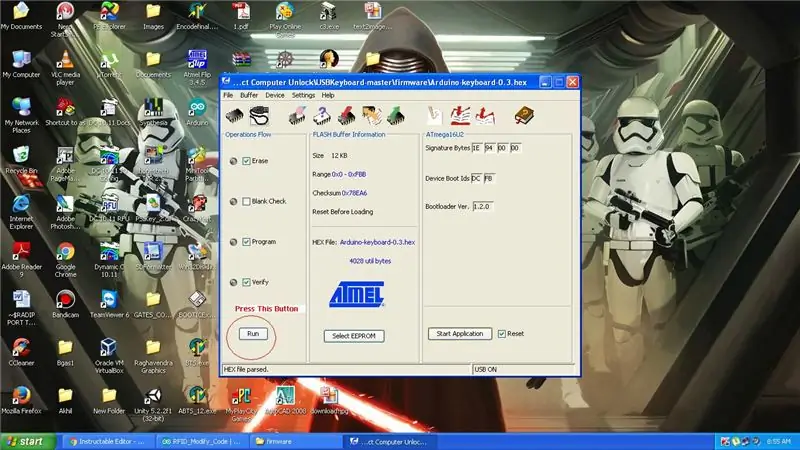The width and height of the screenshot is (800, 450).
Task: Click the Checksum value 0x78EA6
Action: point(354,193)
